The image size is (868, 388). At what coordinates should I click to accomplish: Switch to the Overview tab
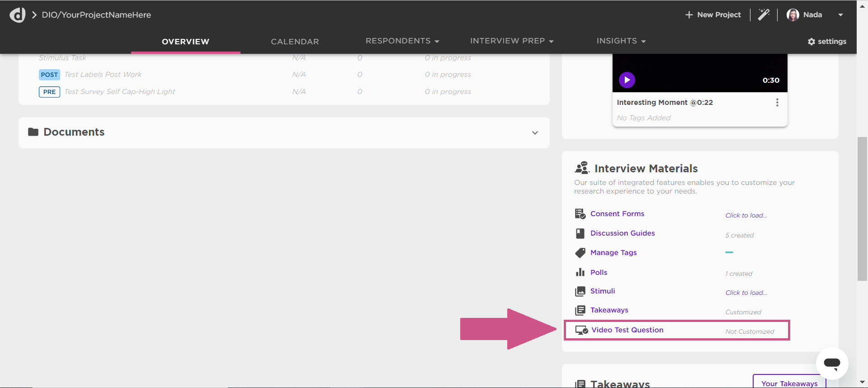pos(186,42)
